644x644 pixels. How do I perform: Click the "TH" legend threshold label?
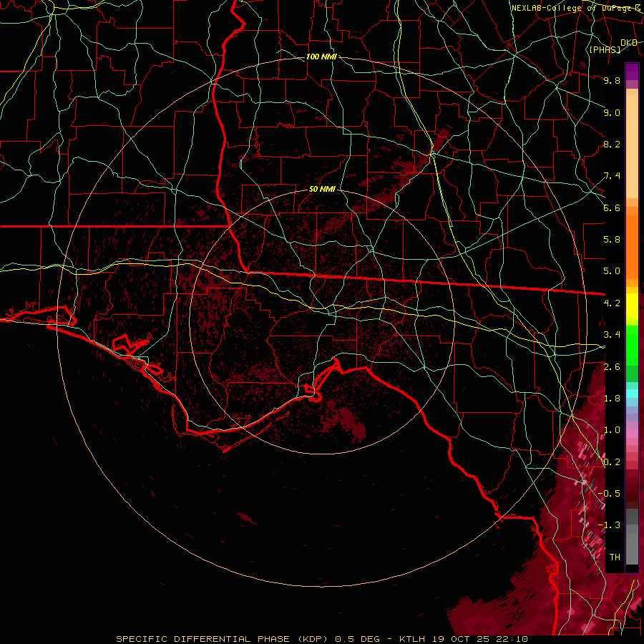[x=615, y=557]
